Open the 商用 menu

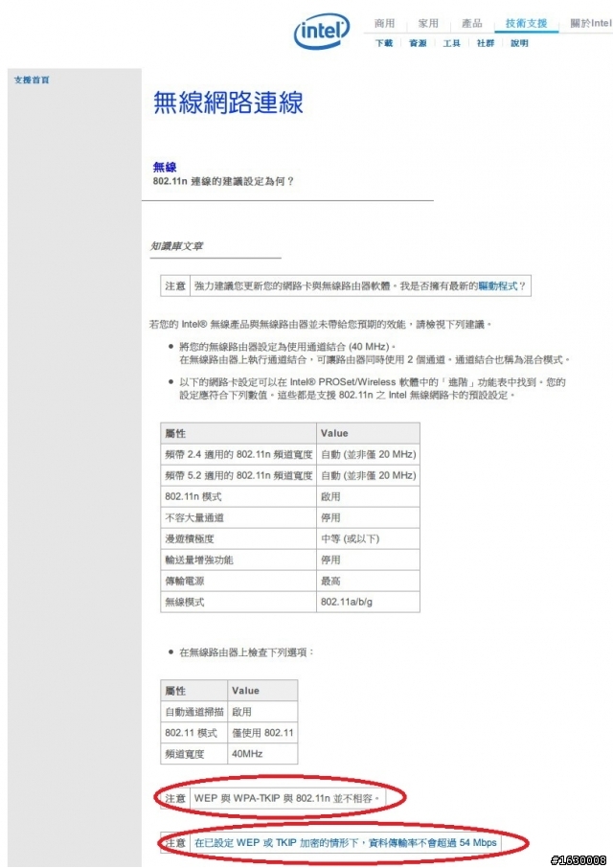coord(384,23)
